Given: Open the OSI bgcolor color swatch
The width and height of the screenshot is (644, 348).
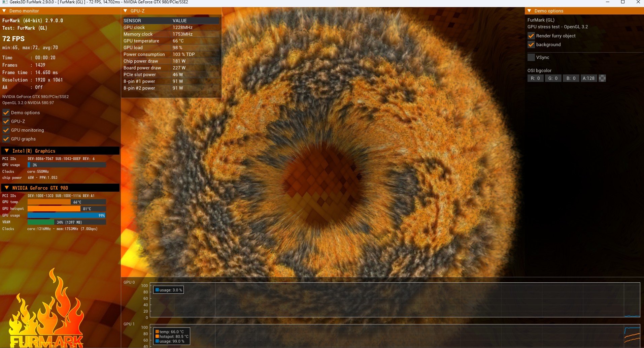Looking at the screenshot, I should pyautogui.click(x=602, y=78).
